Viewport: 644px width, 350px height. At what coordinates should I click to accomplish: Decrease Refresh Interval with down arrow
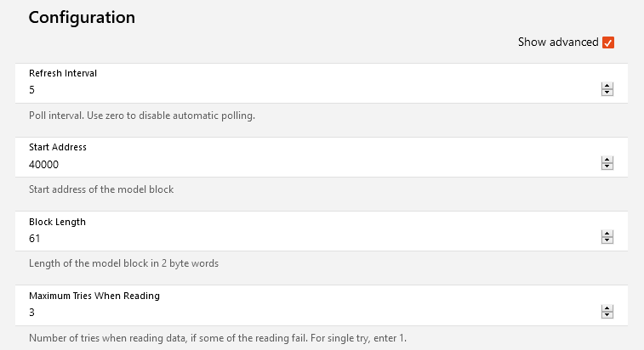tap(607, 93)
